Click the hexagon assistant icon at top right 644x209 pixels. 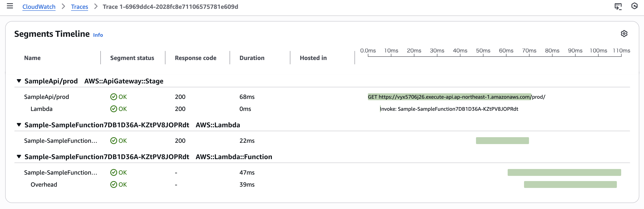pos(634,6)
